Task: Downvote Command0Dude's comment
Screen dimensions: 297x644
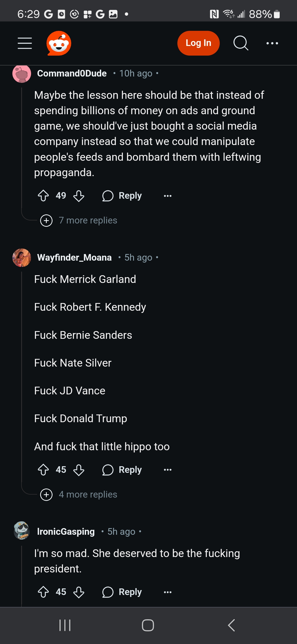Action: point(79,196)
